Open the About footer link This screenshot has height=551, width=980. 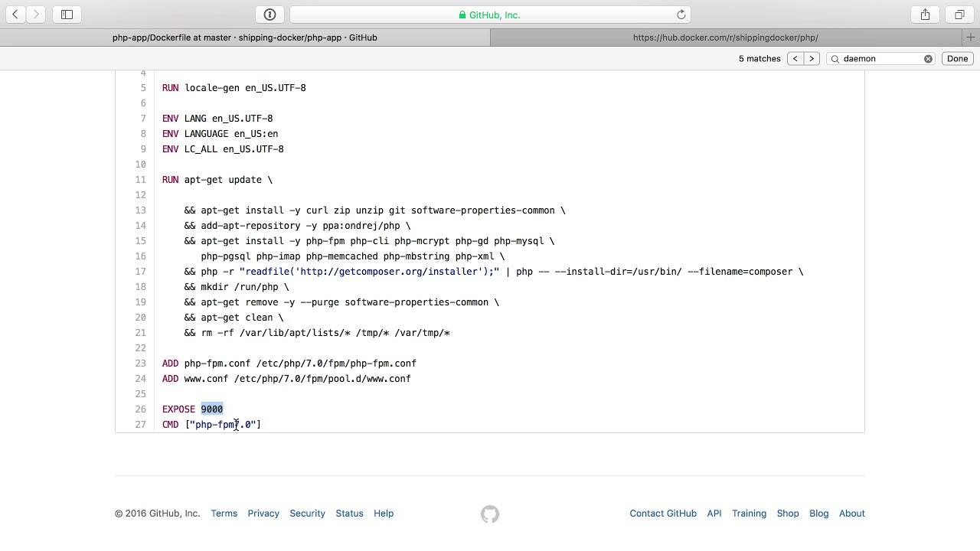point(851,514)
